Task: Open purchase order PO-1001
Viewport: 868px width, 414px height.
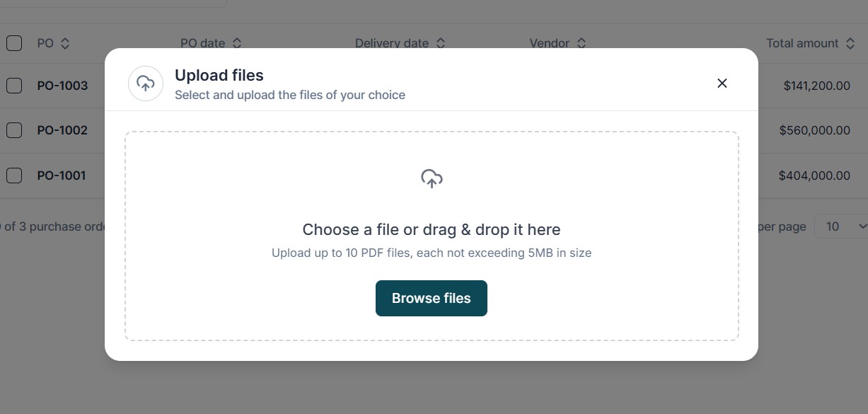Action: click(x=62, y=176)
